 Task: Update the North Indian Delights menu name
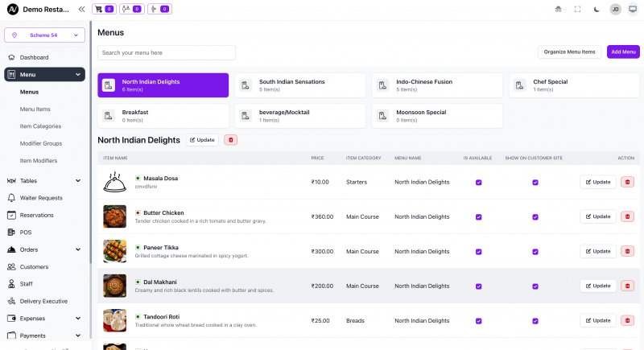click(x=202, y=140)
